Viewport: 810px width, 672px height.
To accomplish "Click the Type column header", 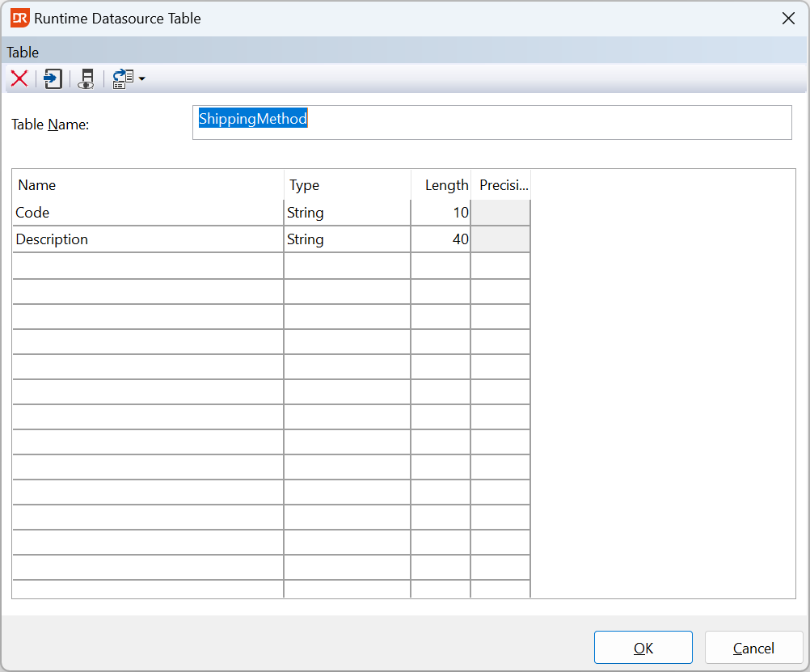I will click(347, 185).
